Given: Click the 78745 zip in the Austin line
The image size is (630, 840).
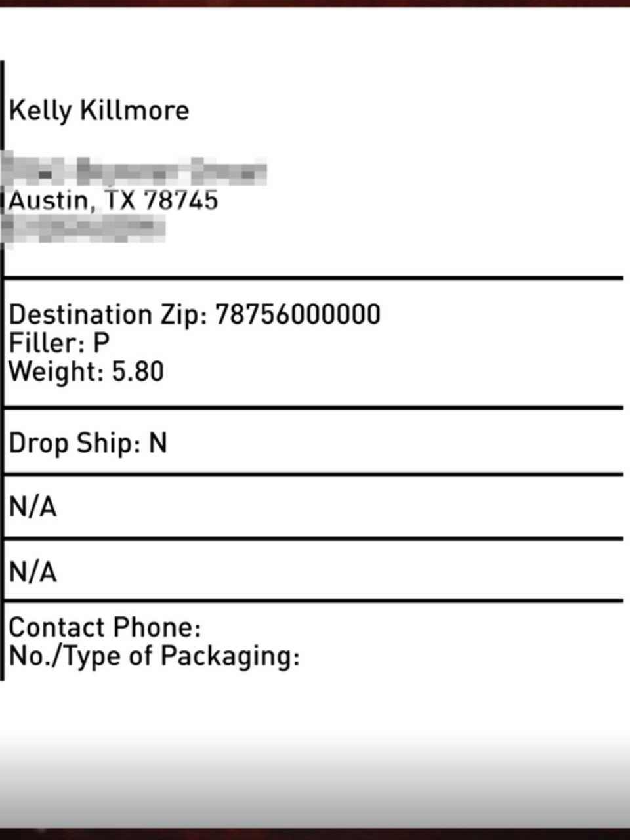Looking at the screenshot, I should coord(180,201).
